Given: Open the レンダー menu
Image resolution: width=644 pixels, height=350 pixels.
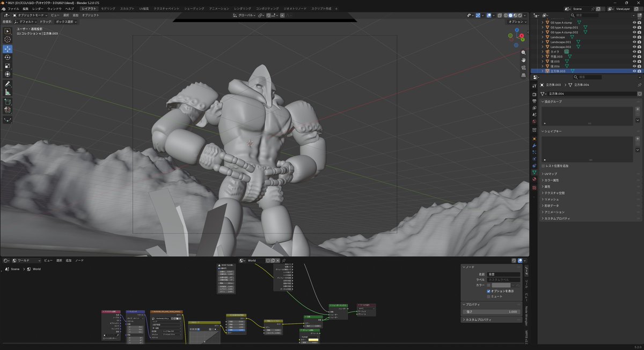Looking at the screenshot, I should pyautogui.click(x=38, y=9).
